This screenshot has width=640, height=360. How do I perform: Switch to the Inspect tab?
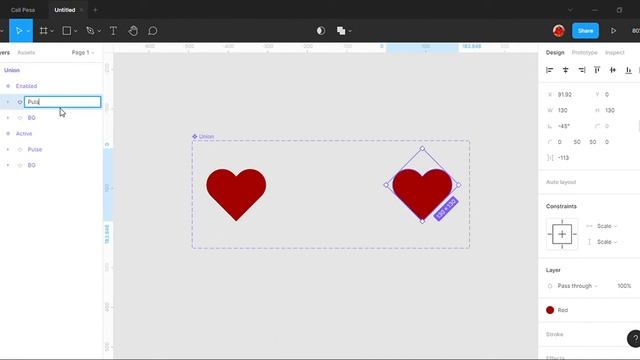pos(614,53)
